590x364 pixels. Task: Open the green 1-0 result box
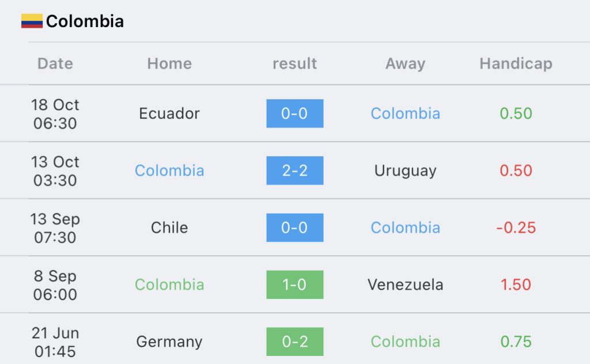294,285
